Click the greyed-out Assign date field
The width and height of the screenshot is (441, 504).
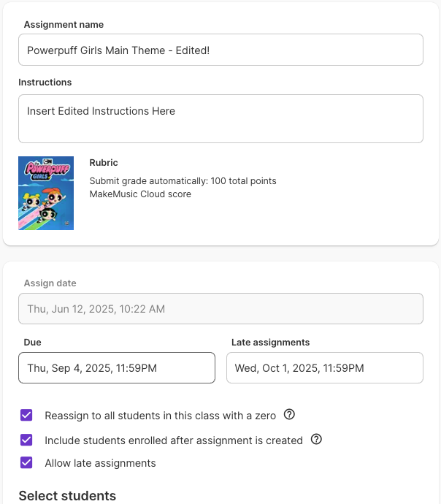(x=220, y=309)
